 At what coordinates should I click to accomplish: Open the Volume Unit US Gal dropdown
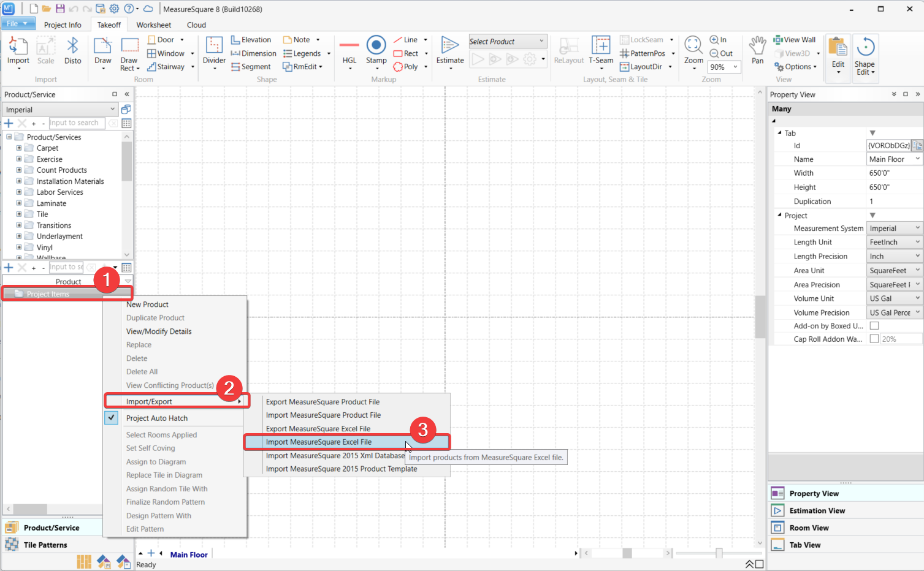(895, 298)
